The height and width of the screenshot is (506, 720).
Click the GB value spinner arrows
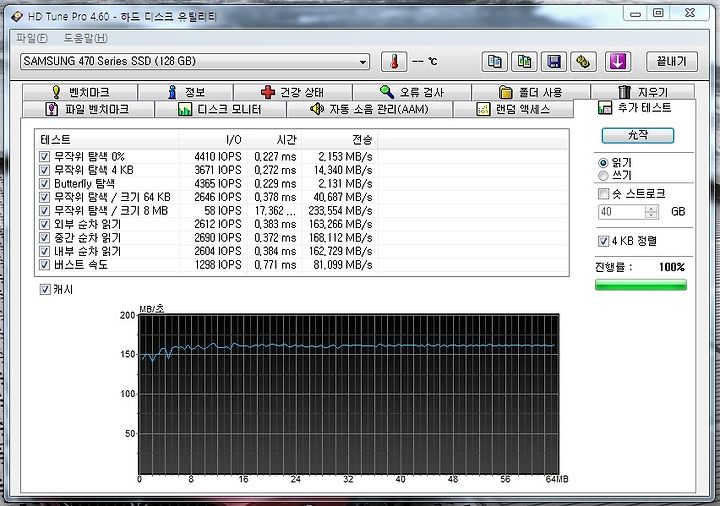coord(651,212)
